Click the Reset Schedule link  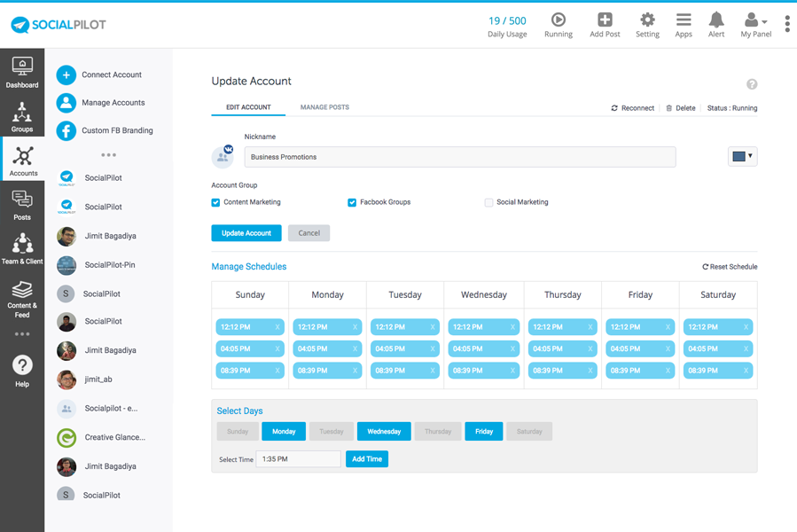tap(730, 267)
